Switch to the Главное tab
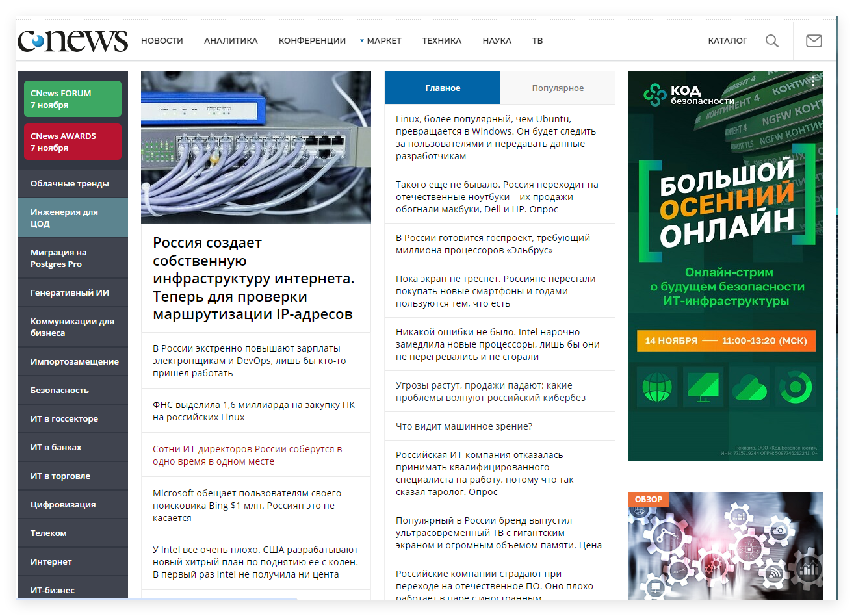This screenshot has width=854, height=616. click(443, 88)
